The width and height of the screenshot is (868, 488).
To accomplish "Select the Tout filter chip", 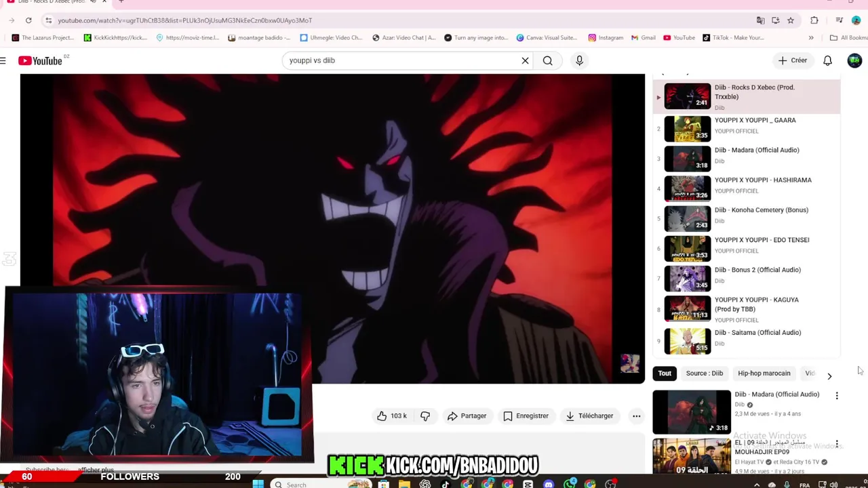I will (665, 373).
